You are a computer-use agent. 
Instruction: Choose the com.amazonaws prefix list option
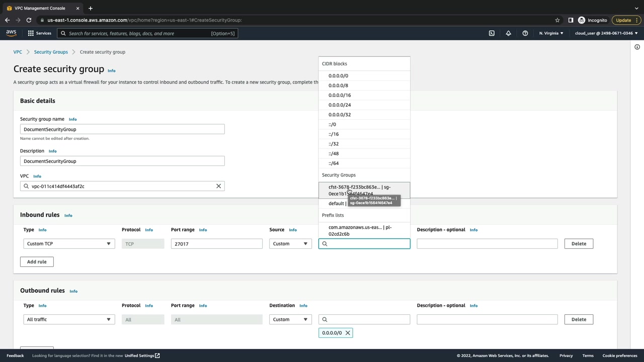[360, 230]
